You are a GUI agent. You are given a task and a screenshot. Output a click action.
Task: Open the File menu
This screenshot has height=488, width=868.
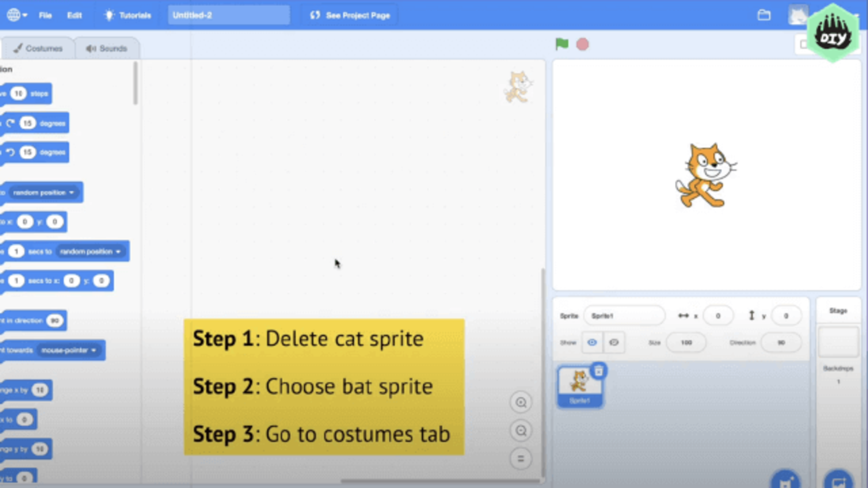click(45, 16)
